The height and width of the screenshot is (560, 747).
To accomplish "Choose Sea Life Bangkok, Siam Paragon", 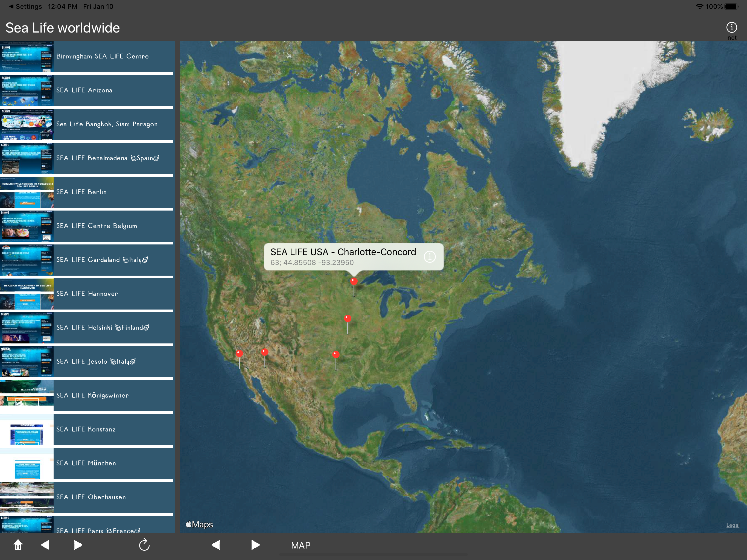I will [87, 124].
